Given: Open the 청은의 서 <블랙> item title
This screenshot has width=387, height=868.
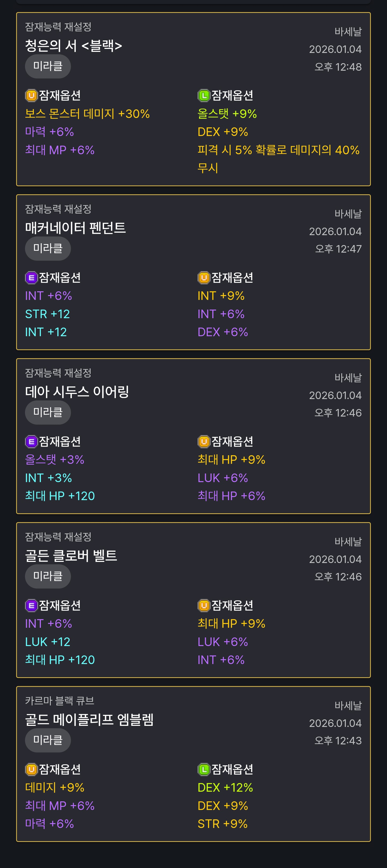Looking at the screenshot, I should [73, 45].
